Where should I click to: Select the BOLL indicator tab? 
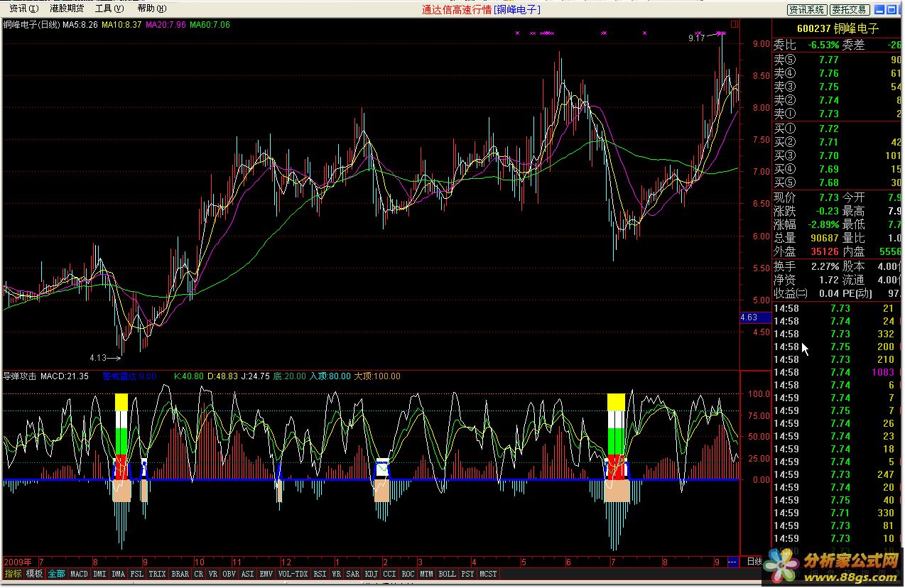coord(447,574)
